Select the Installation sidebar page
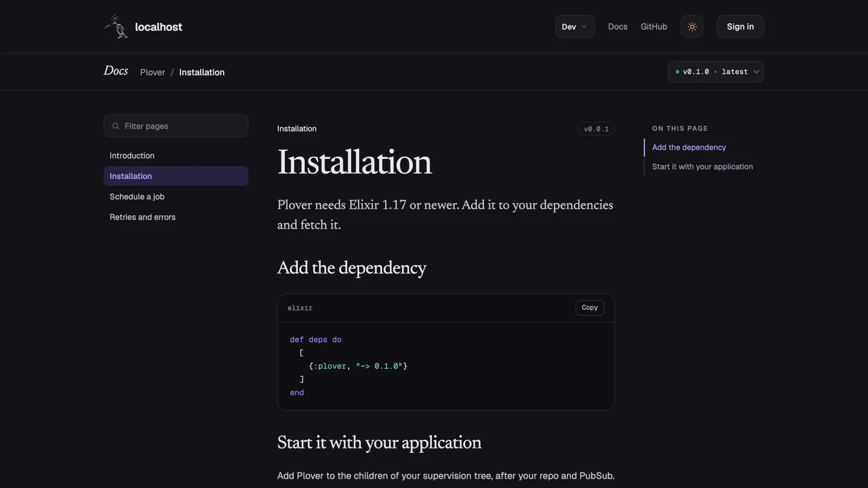This screenshot has height=488, width=868. click(x=176, y=176)
